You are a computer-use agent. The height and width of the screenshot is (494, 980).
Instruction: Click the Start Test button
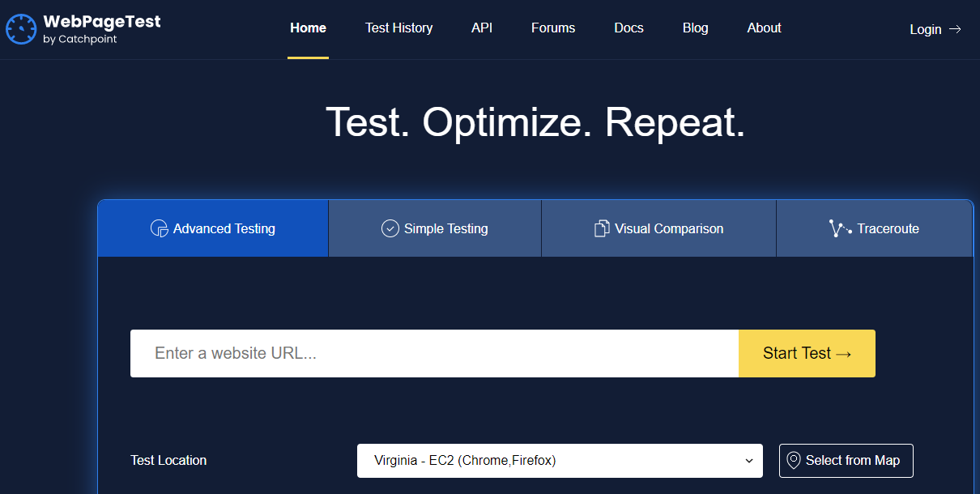(x=807, y=353)
